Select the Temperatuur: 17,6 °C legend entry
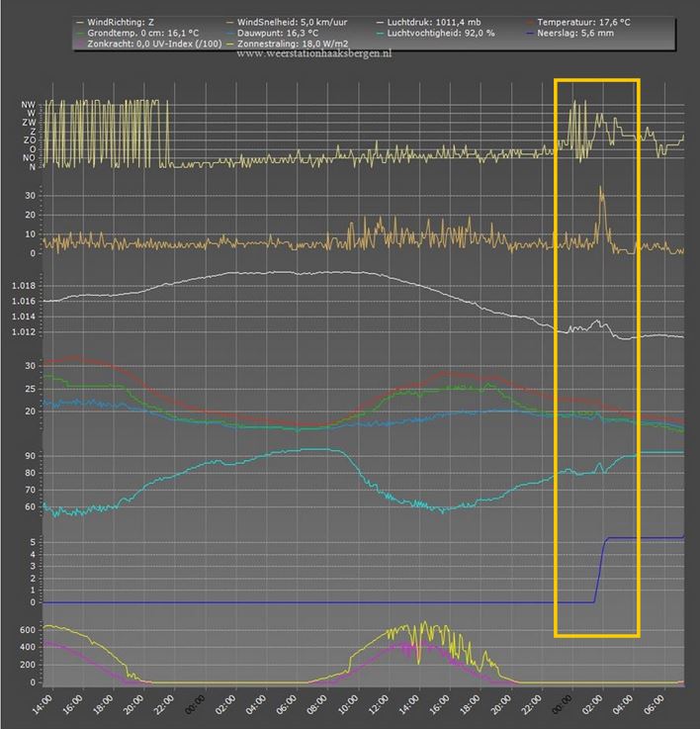The height and width of the screenshot is (729, 700). click(x=578, y=22)
